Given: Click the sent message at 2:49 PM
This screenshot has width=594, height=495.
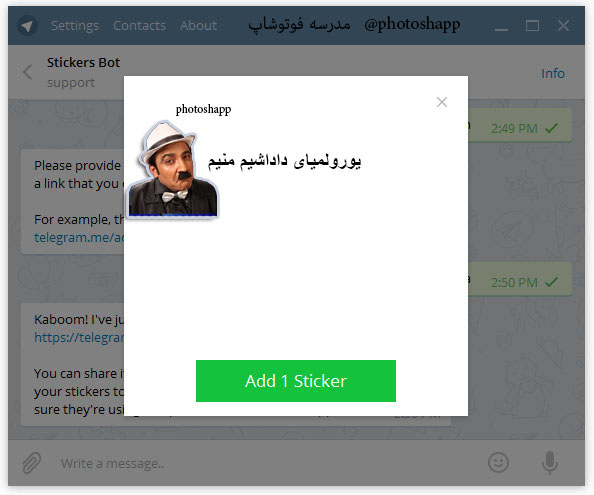Looking at the screenshot, I should pyautogui.click(x=520, y=125).
